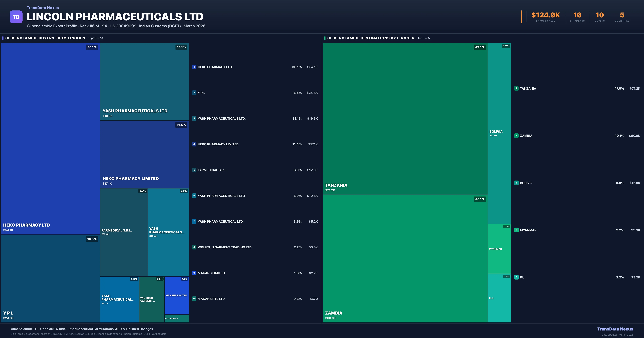Screen dimensions: 644x338
Task: Click Glibenclamide Destinations by Lincoln section title
Action: coord(371,38)
